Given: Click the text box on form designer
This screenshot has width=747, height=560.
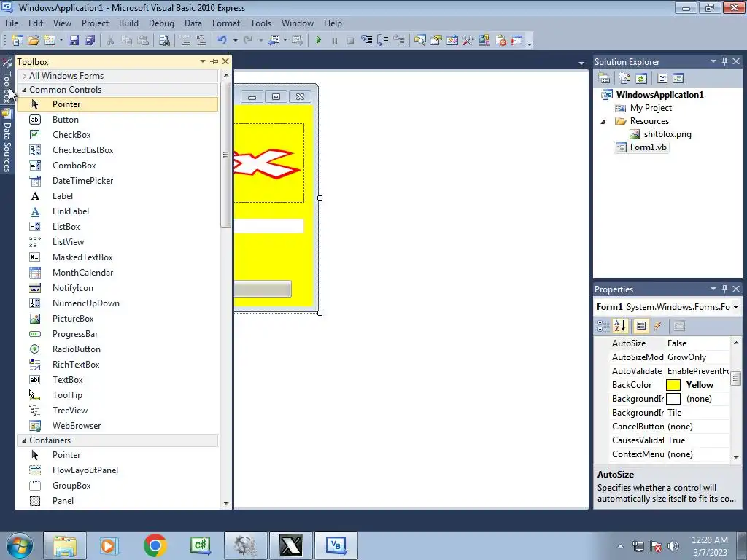Looking at the screenshot, I should [x=268, y=226].
